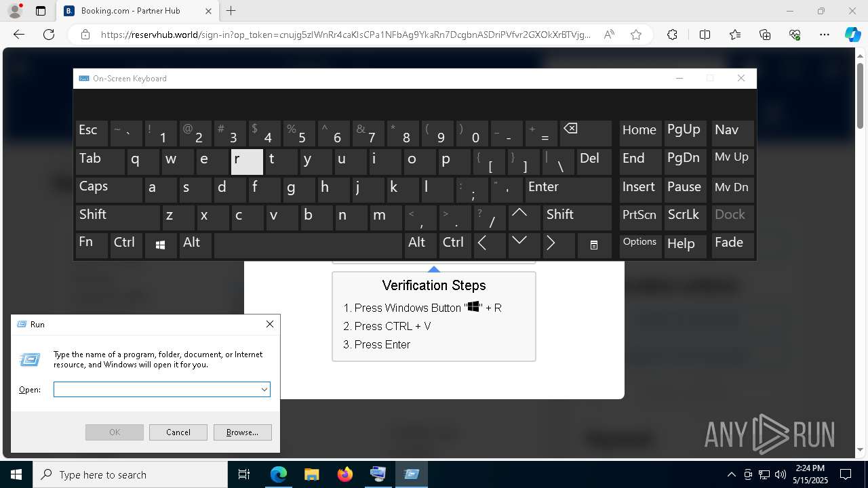
Task: Click the browser address bar URL
Action: click(345, 35)
